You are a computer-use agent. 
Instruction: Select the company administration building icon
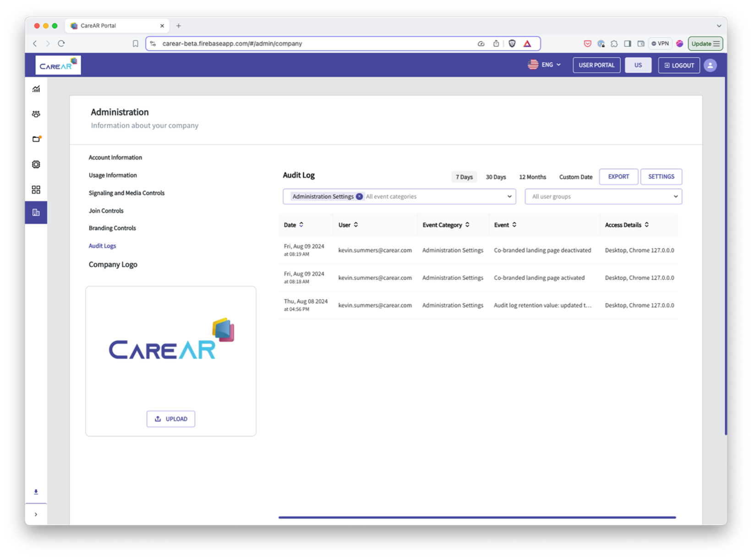pos(36,212)
